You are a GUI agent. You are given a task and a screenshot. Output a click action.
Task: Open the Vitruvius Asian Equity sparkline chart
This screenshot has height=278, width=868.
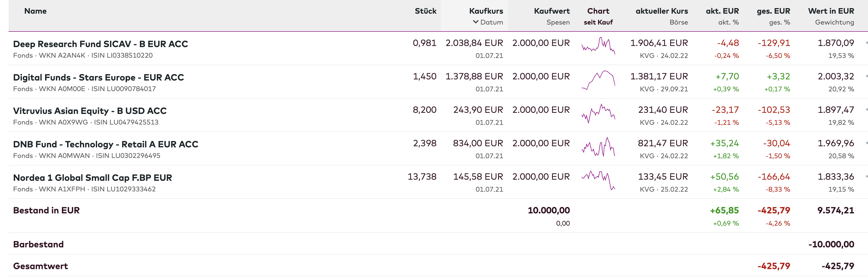[598, 113]
